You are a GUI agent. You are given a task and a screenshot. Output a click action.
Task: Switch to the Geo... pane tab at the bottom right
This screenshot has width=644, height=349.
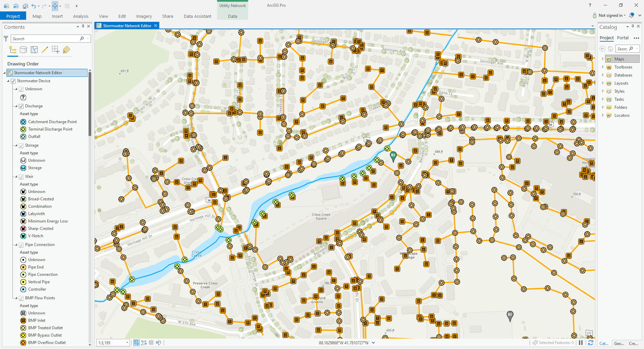point(619,343)
